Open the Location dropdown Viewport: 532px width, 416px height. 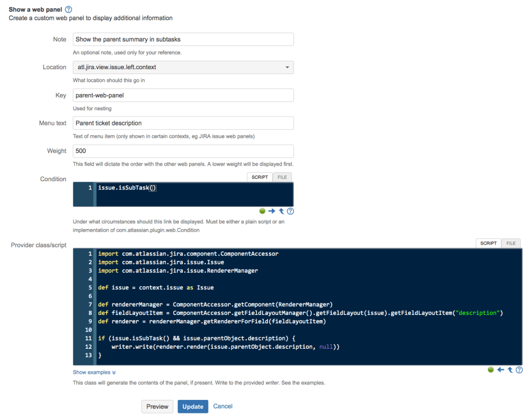(183, 67)
